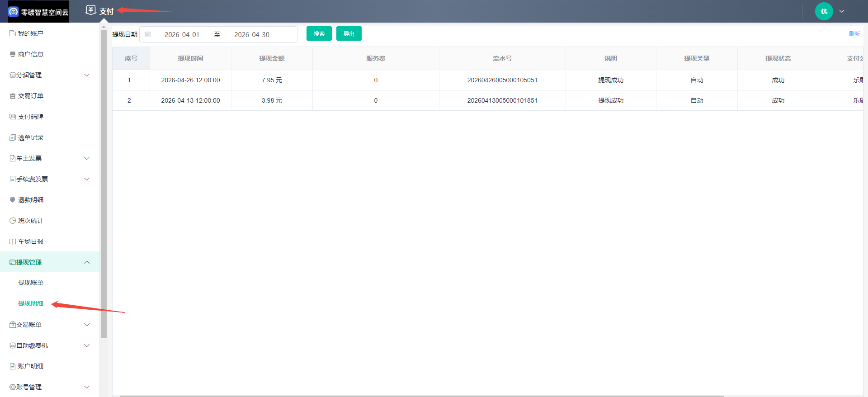The height and width of the screenshot is (397, 868).
Task: Click the 提现状态 column header
Action: pos(778,58)
